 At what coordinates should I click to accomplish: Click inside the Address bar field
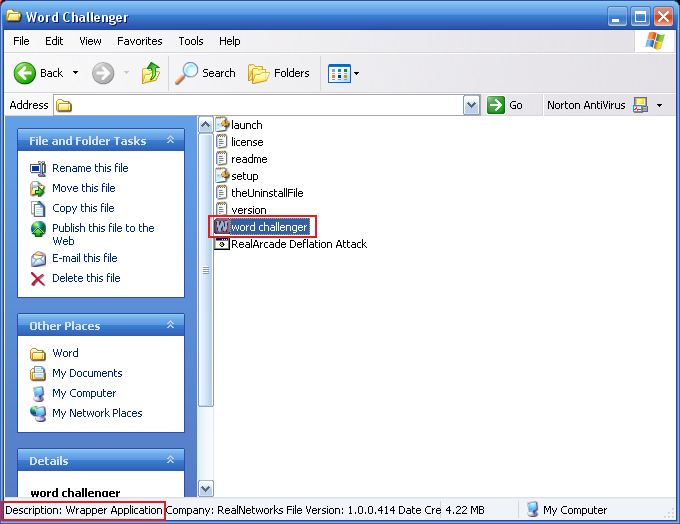pyautogui.click(x=258, y=105)
